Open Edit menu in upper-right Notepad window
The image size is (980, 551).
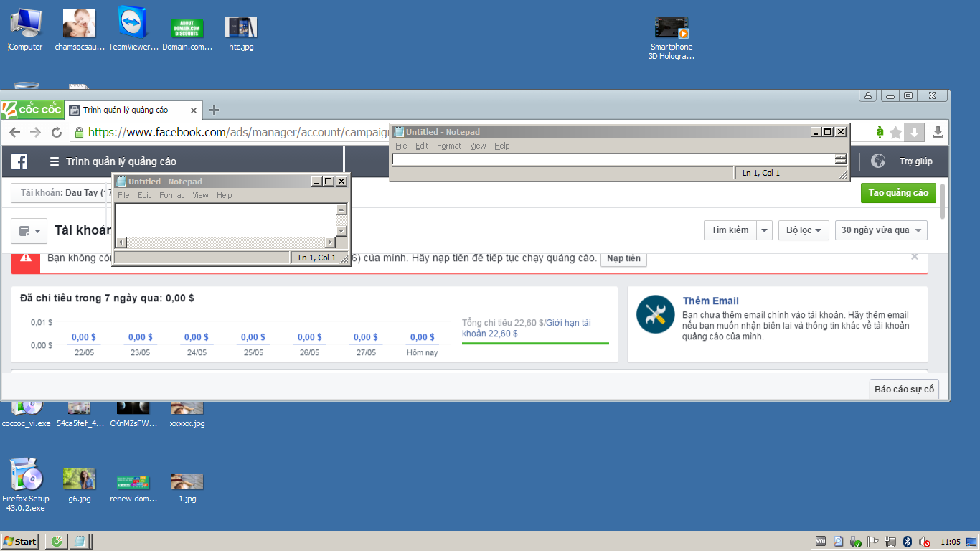pos(422,146)
